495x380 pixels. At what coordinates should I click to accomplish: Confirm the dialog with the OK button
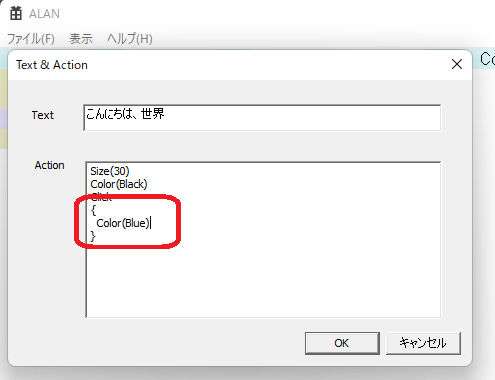[x=342, y=343]
